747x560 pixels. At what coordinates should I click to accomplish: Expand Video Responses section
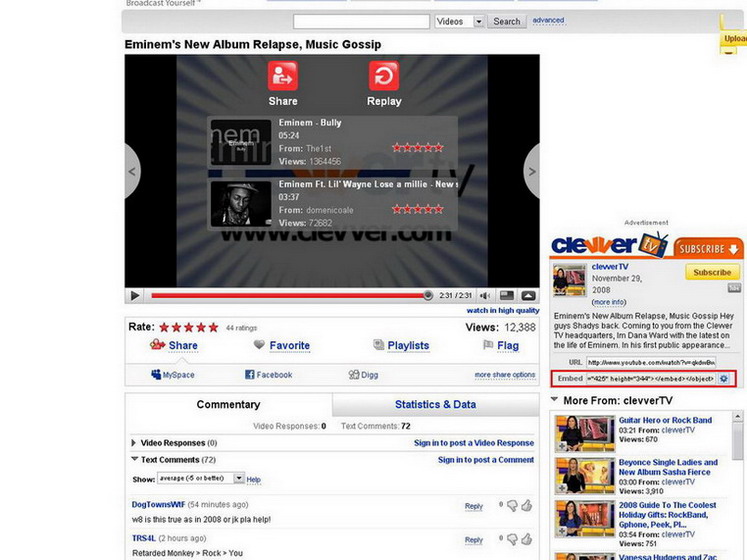(x=133, y=443)
